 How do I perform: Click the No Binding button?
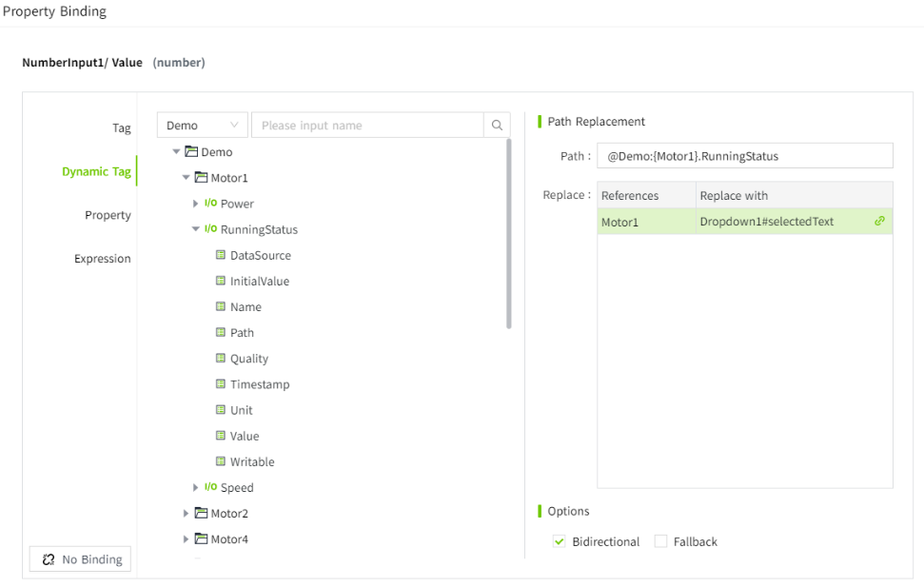click(81, 559)
